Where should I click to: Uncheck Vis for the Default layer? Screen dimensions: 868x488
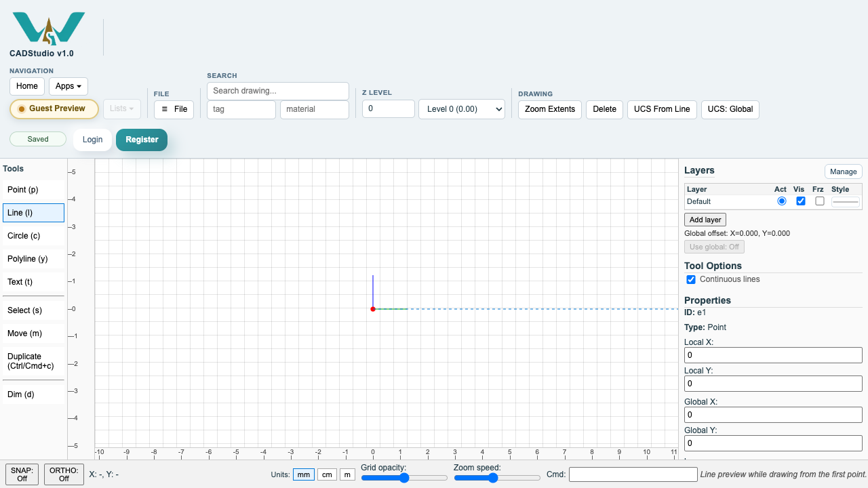(801, 201)
